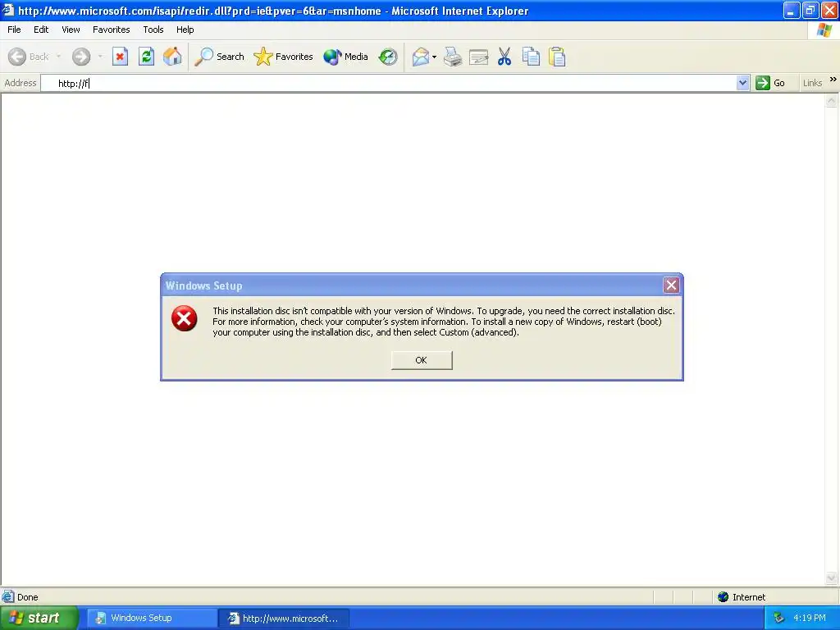
Task: Click the Windows Start button
Action: tap(39, 618)
